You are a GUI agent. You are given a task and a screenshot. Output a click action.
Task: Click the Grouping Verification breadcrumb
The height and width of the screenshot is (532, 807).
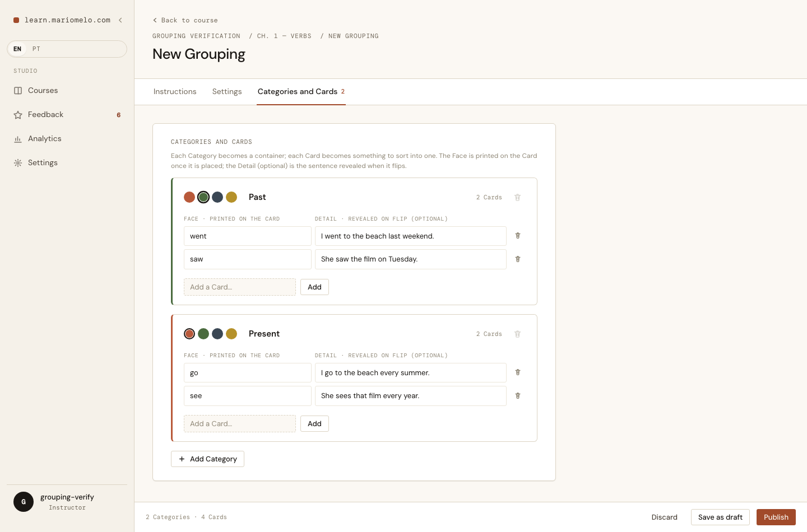pyautogui.click(x=196, y=36)
